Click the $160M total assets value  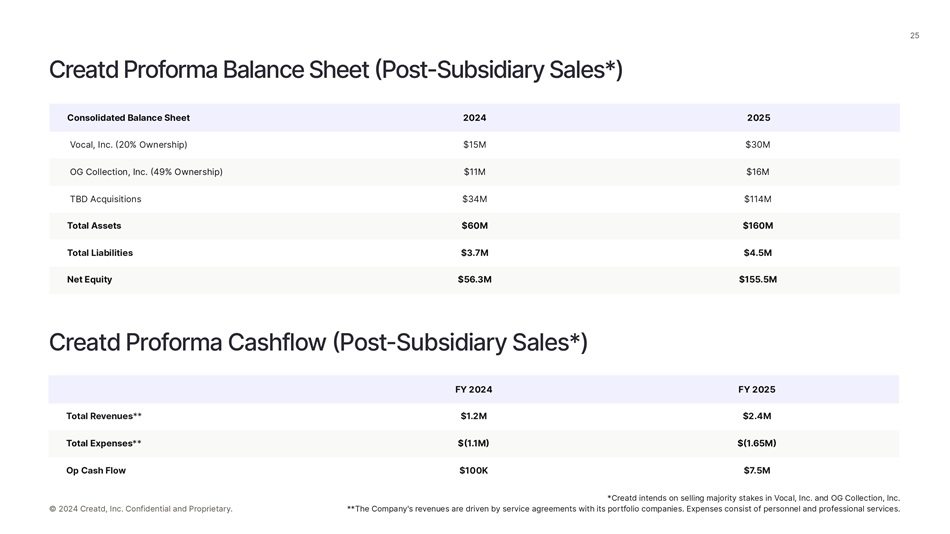click(757, 226)
